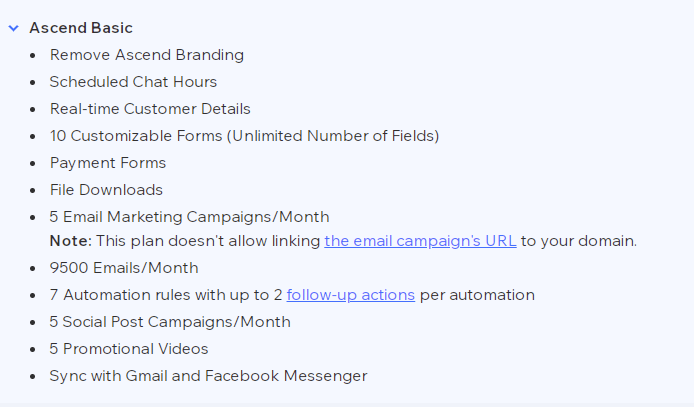Click 'This plan doesn't allow linking' text
The width and height of the screenshot is (694, 407).
(x=208, y=241)
